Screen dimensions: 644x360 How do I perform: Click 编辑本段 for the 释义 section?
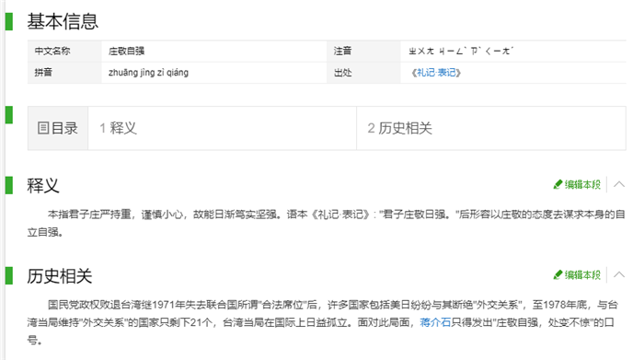pyautogui.click(x=582, y=184)
